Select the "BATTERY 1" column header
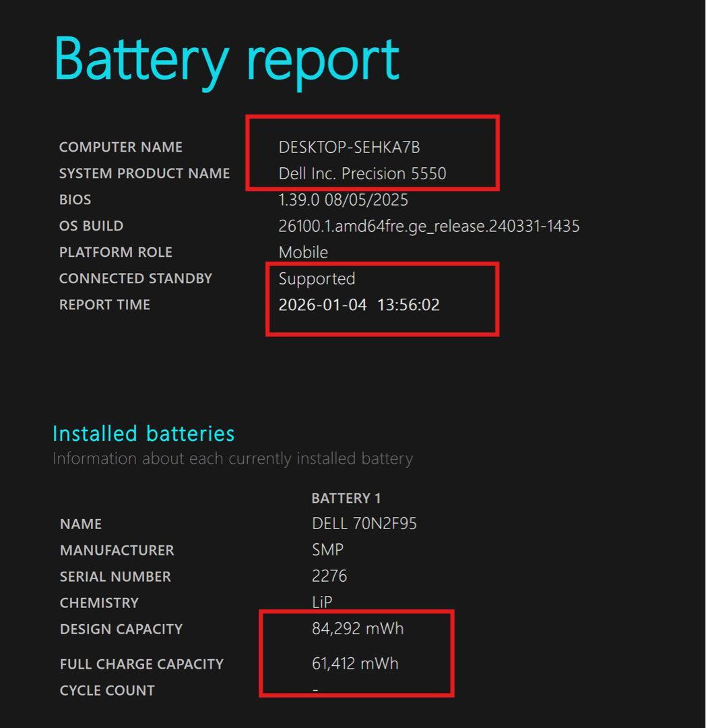Image resolution: width=706 pixels, height=728 pixels. [346, 498]
